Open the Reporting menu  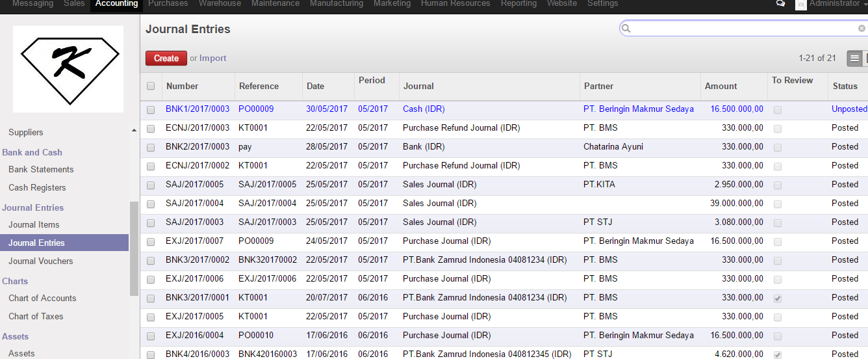(518, 4)
